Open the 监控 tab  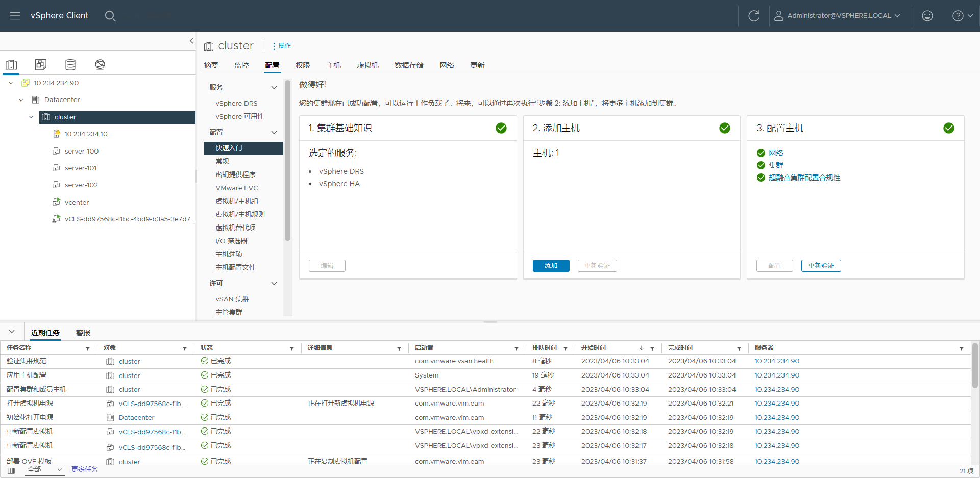click(x=241, y=65)
